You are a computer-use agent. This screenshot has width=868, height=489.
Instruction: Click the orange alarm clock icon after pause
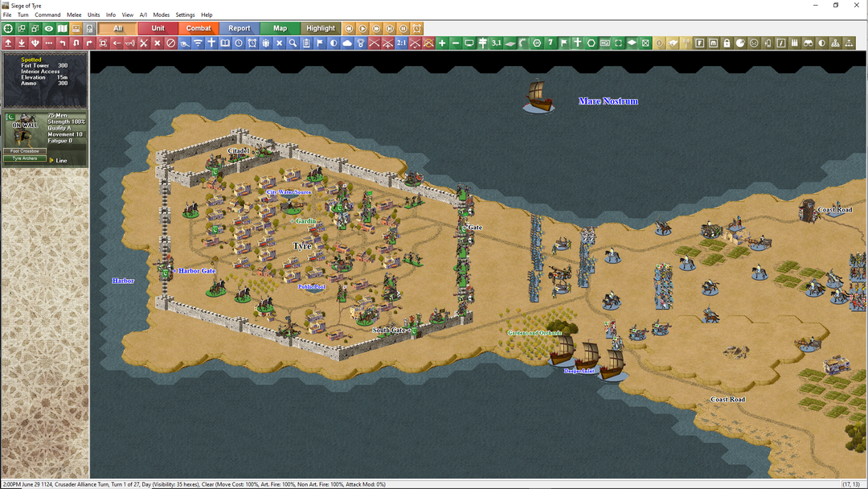point(417,28)
